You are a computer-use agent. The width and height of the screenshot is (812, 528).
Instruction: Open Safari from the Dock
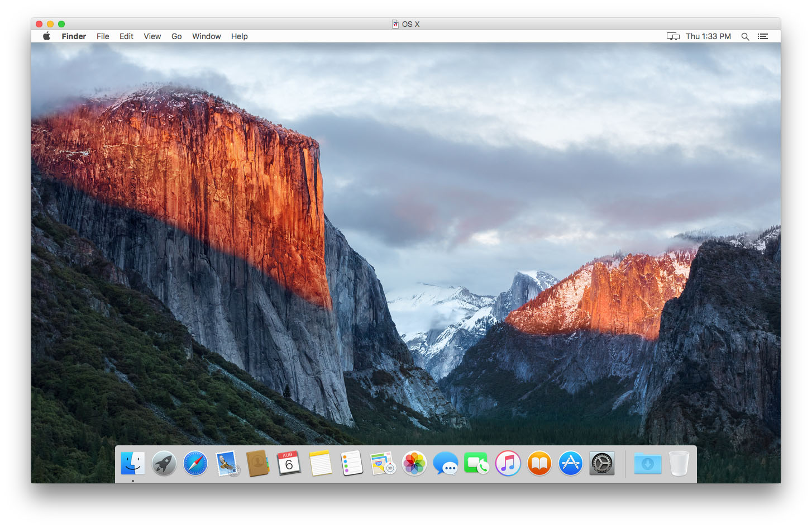click(195, 463)
